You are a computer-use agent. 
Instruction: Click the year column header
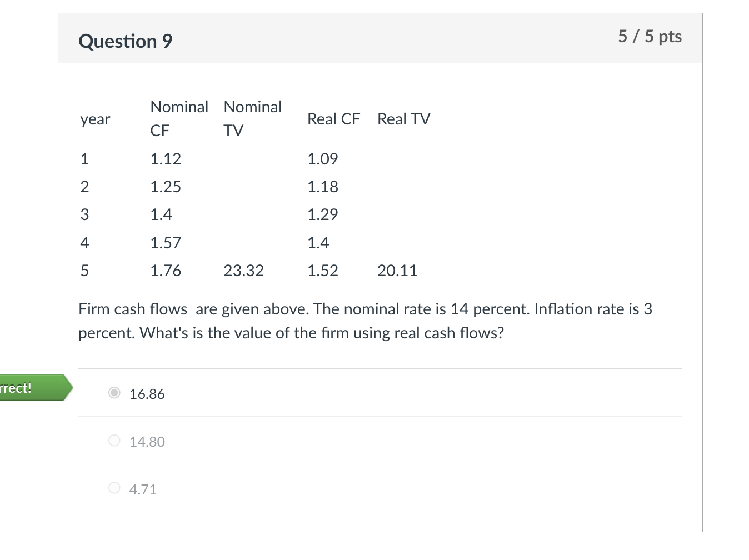[94, 119]
